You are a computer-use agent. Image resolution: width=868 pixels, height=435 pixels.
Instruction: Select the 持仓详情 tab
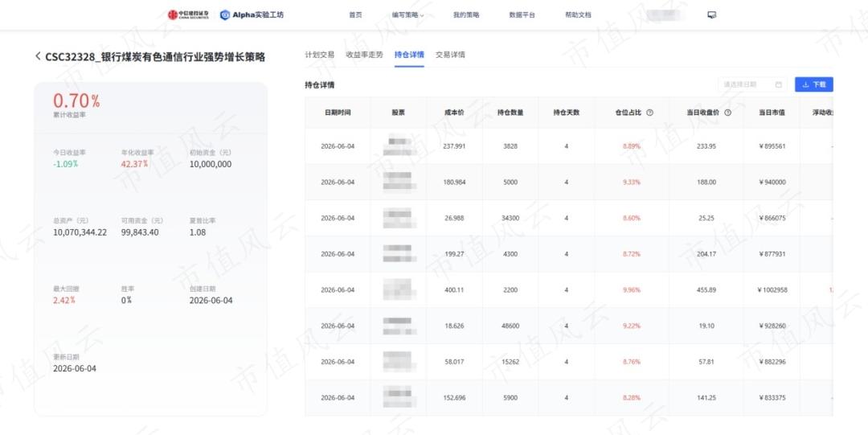(x=409, y=55)
